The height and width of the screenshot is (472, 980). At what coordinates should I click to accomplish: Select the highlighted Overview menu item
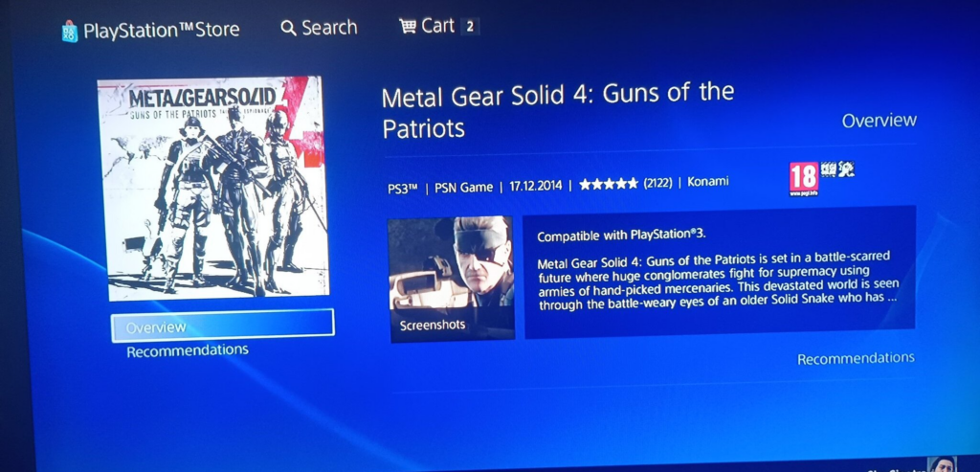(x=222, y=326)
